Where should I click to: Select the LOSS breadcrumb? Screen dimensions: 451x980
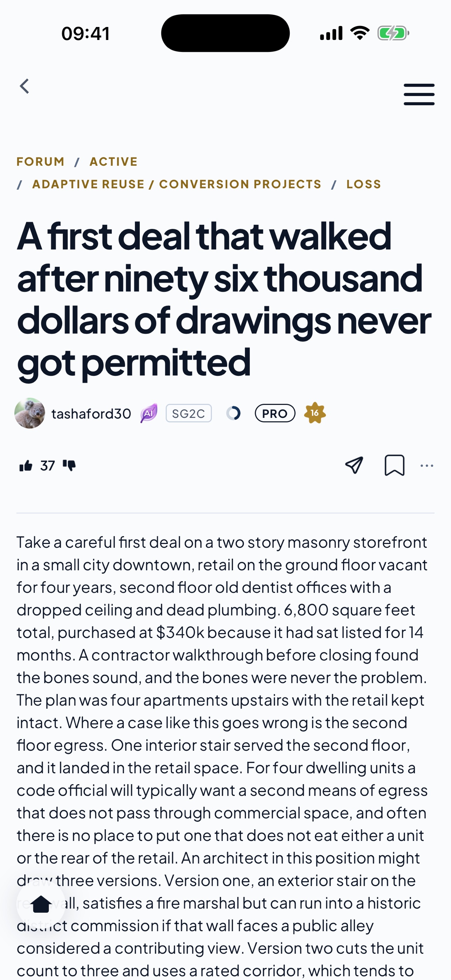click(364, 184)
